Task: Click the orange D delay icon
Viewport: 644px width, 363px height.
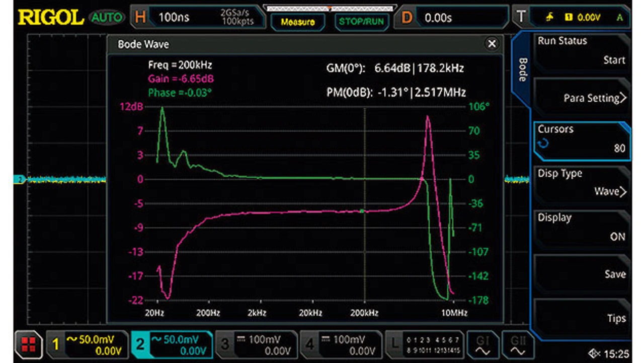Action: [x=406, y=18]
